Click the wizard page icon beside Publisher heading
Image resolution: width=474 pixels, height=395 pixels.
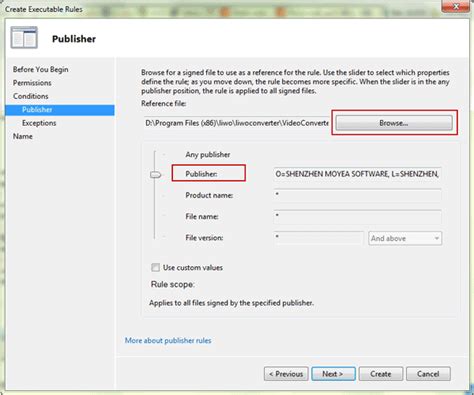(24, 38)
